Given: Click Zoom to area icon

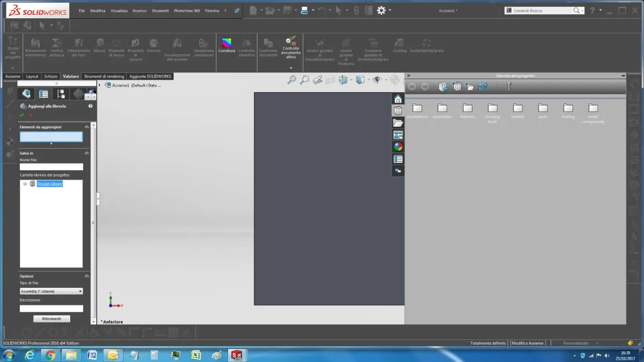Looking at the screenshot, I should [x=305, y=80].
